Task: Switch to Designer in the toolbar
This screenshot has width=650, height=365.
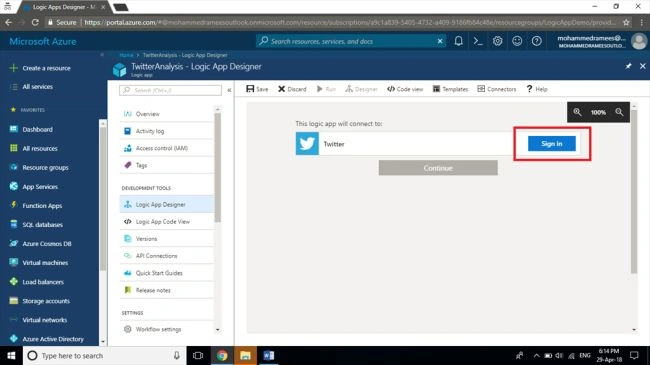Action: coord(361,89)
